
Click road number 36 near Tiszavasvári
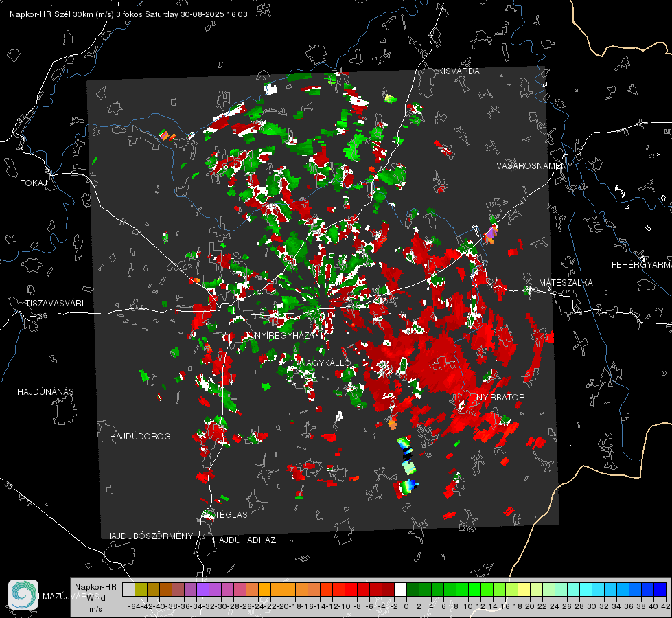[x=43, y=316]
